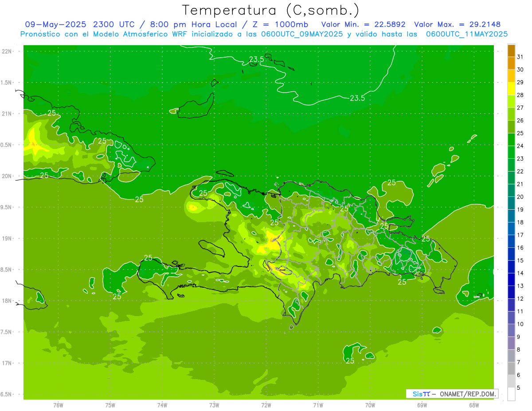
Task: Click the latitude axis label '1.5N'
Action: pyautogui.click(x=7, y=83)
